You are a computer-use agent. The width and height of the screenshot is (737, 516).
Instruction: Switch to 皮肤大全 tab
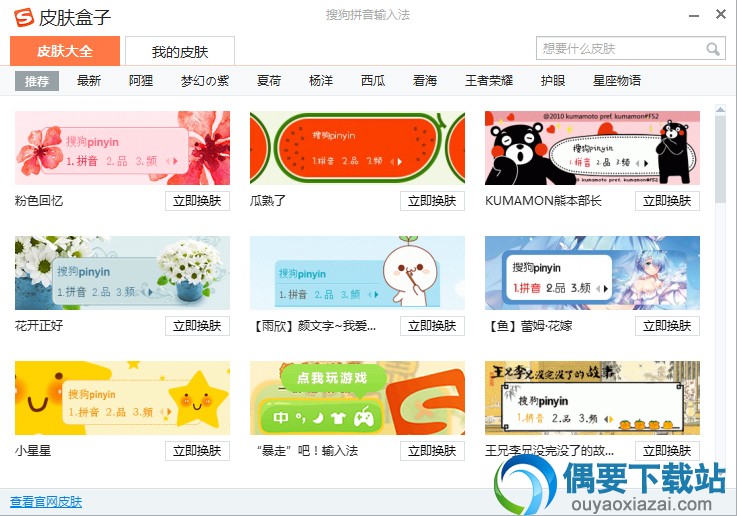coord(65,51)
